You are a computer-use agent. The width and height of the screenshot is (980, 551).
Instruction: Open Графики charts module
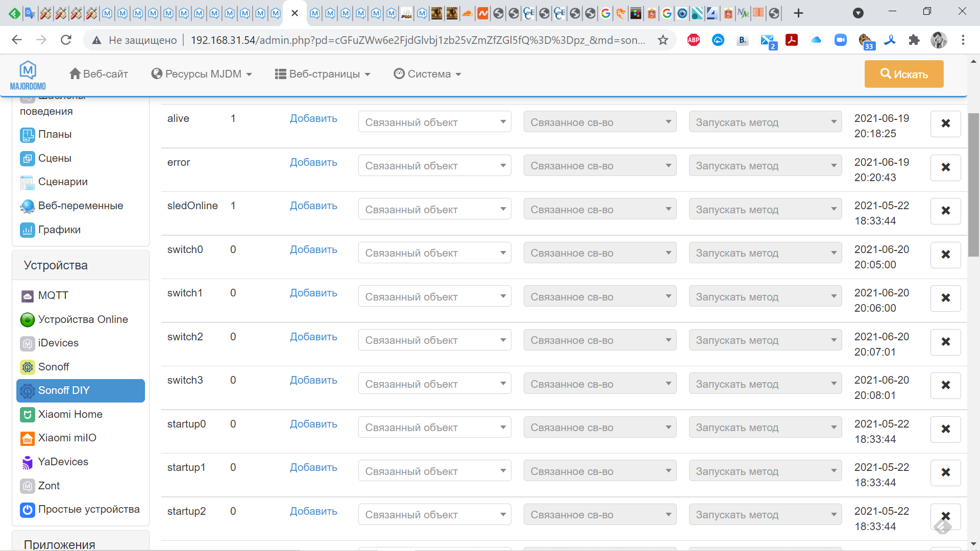[x=28, y=230]
